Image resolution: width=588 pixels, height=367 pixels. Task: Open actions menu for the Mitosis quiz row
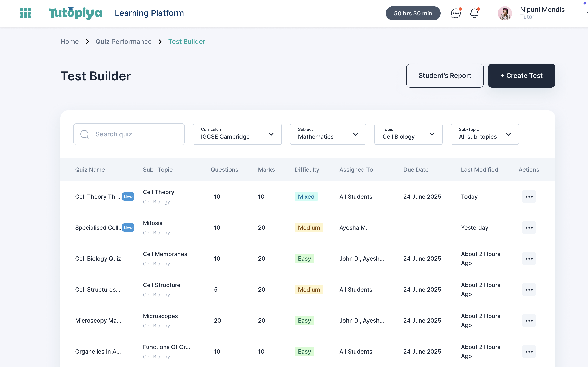click(x=529, y=227)
